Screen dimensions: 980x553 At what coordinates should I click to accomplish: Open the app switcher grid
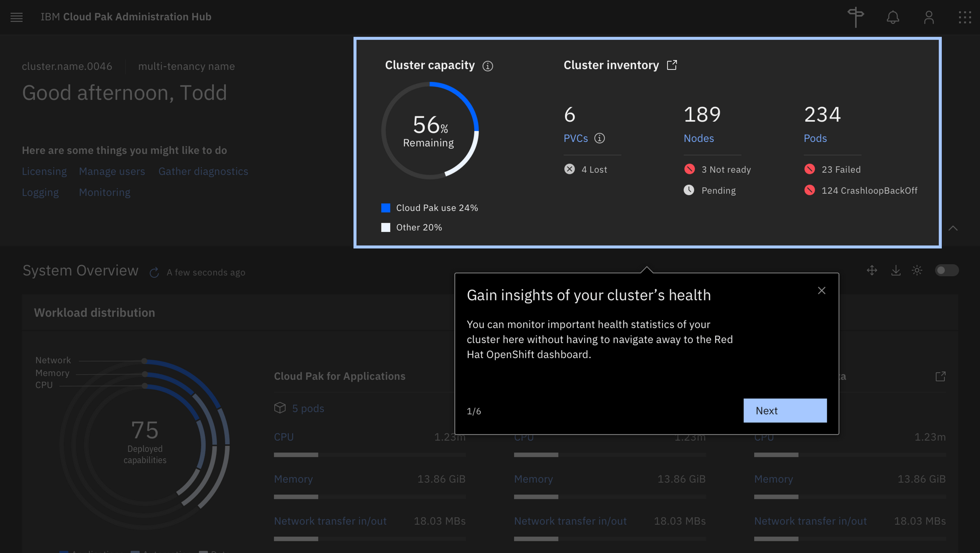[x=965, y=17]
